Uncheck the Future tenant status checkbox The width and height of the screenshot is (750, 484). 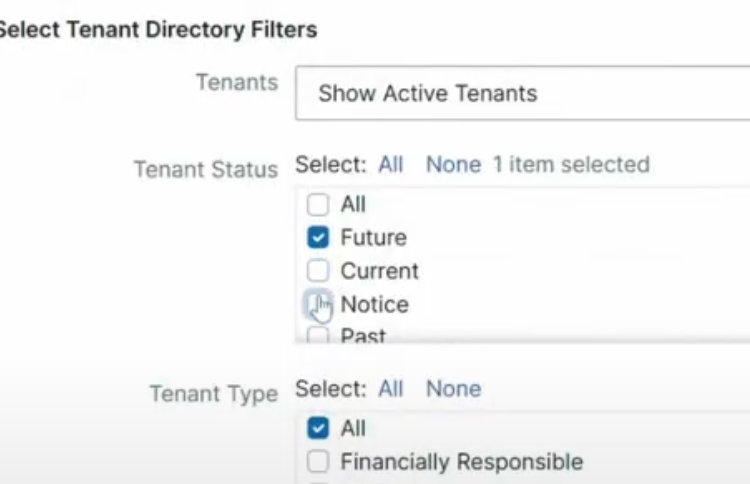point(318,238)
